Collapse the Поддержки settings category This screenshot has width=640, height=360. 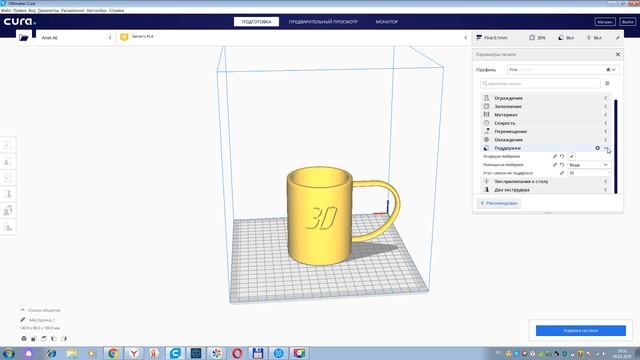(545, 148)
